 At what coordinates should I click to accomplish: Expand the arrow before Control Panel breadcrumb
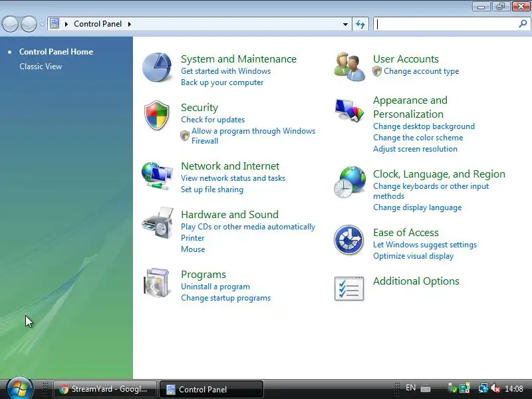[66, 24]
